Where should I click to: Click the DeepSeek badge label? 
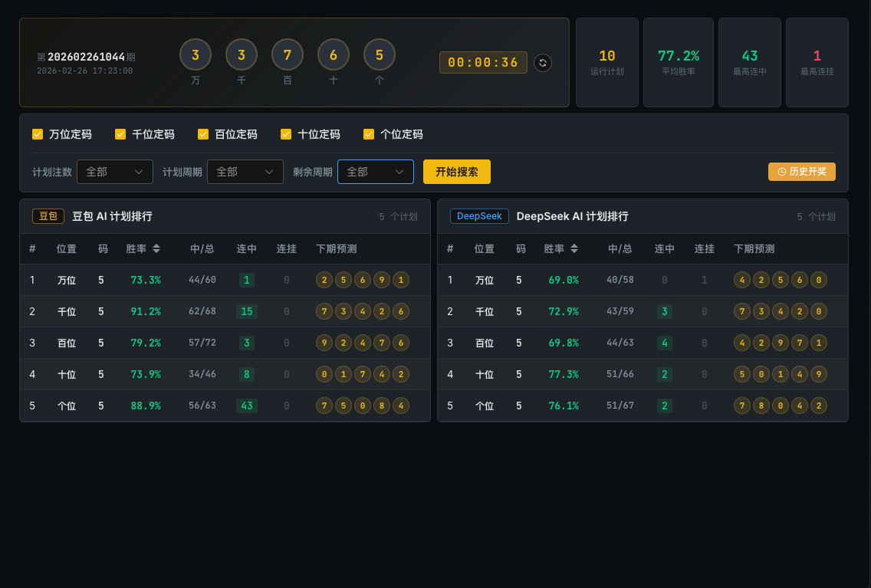pos(479,216)
